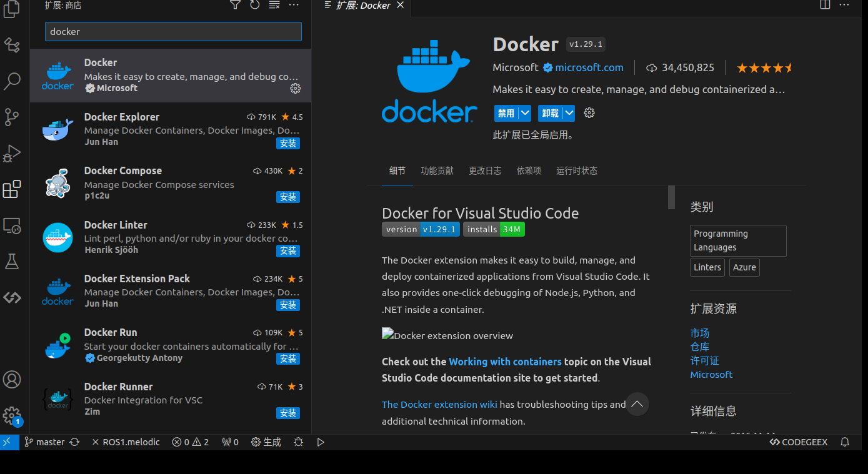Select the Linters category tag

[707, 267]
